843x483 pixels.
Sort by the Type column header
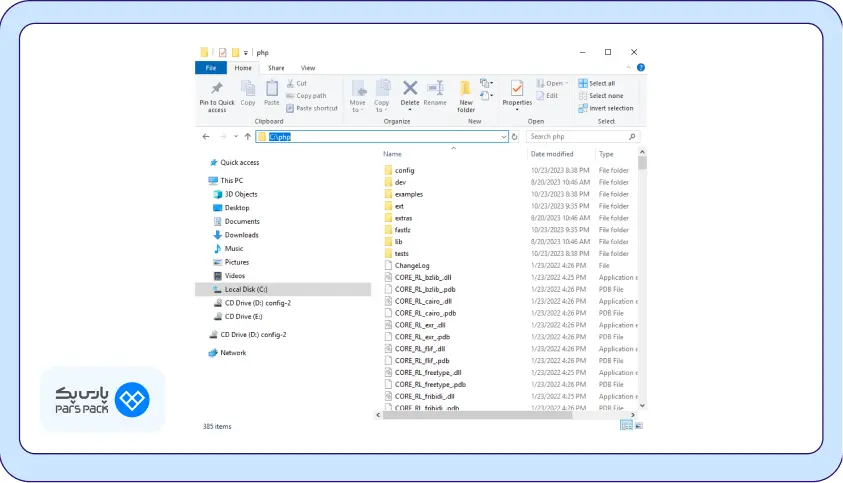pyautogui.click(x=606, y=154)
